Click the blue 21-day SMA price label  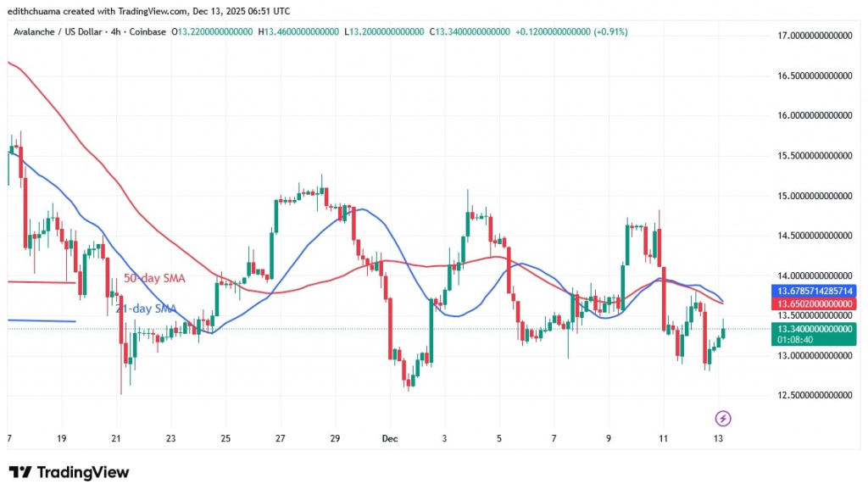(813, 291)
